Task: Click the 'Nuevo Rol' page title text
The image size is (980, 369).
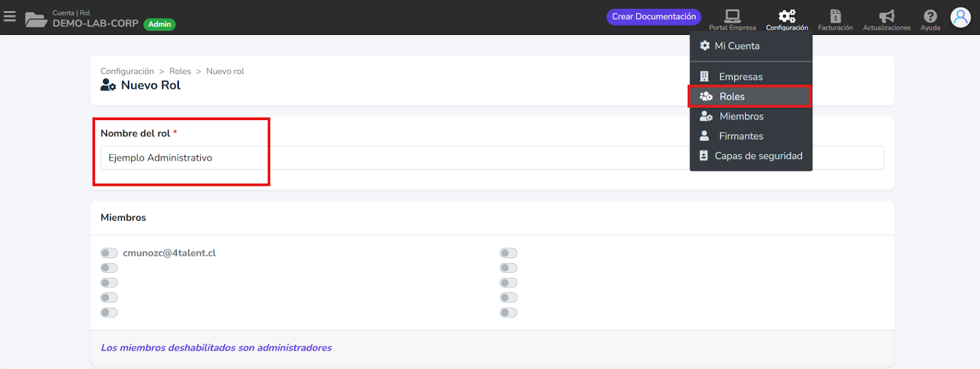Action: pyautogui.click(x=151, y=85)
